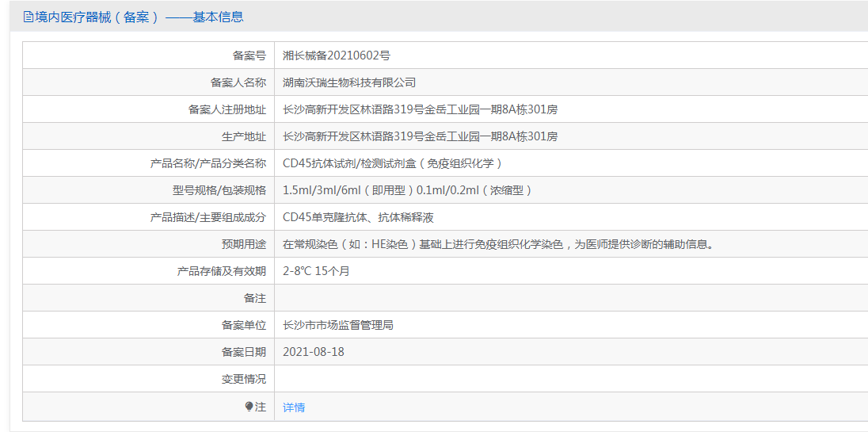
Task: Click the lightbulb icon next to 注
Action: click(249, 407)
